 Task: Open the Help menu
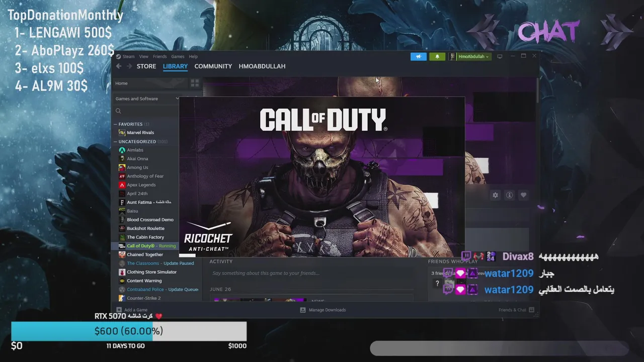pos(193,56)
